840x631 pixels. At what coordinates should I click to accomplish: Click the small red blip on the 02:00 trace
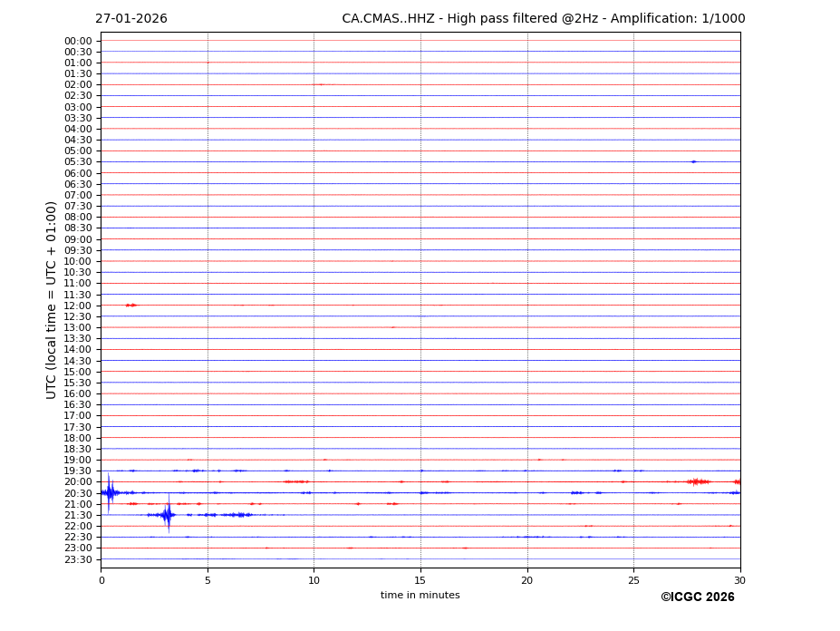click(319, 84)
